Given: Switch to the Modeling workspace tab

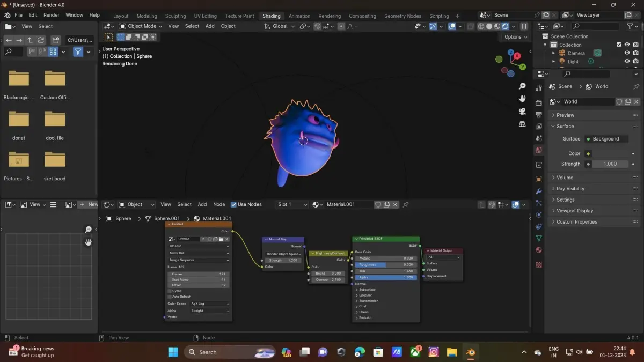Looking at the screenshot, I should [x=147, y=16].
